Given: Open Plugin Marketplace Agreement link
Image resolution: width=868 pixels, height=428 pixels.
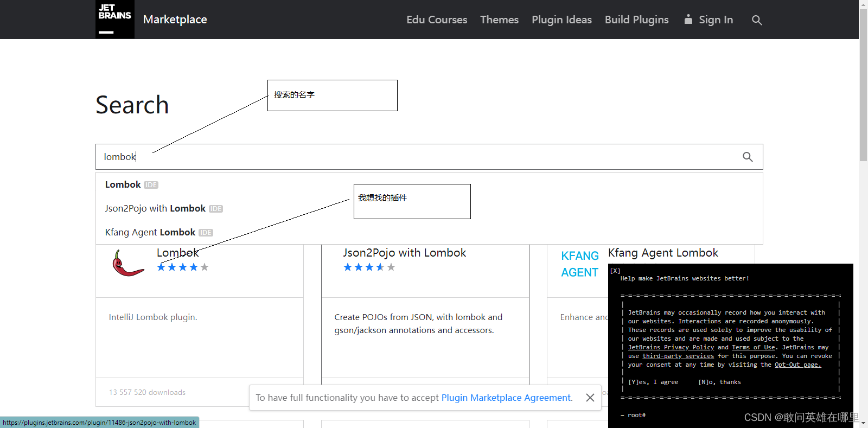Looking at the screenshot, I should point(507,398).
